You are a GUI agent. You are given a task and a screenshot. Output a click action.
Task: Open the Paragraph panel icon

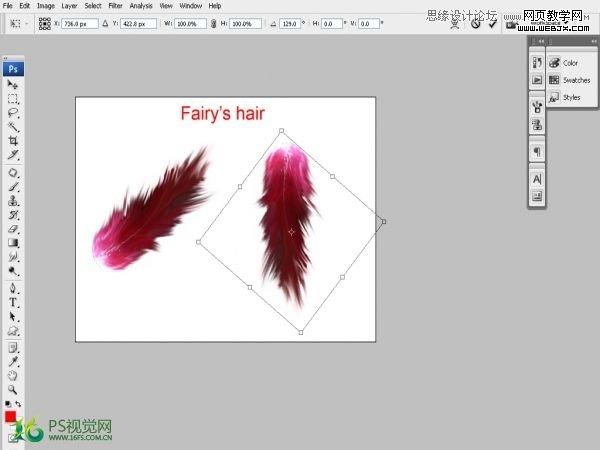(x=537, y=151)
